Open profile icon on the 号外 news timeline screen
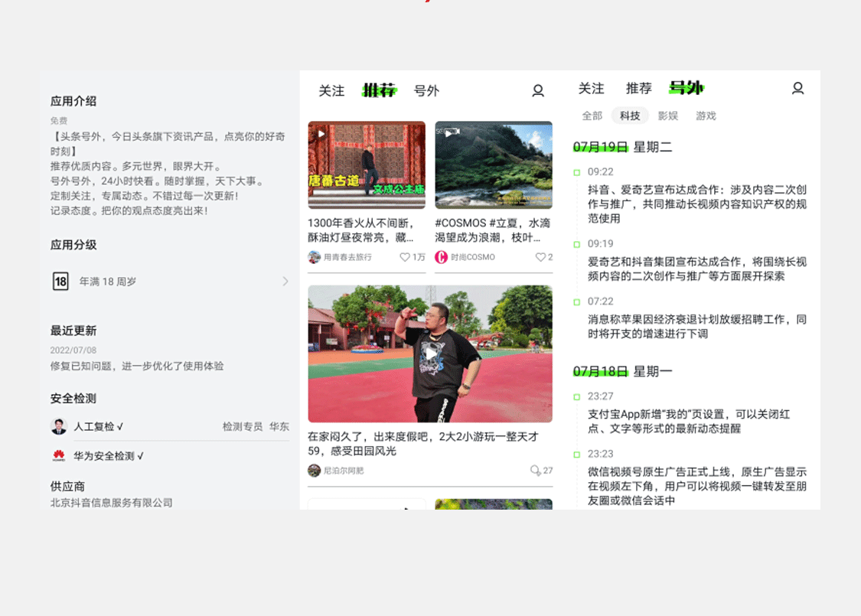 pos(797,89)
